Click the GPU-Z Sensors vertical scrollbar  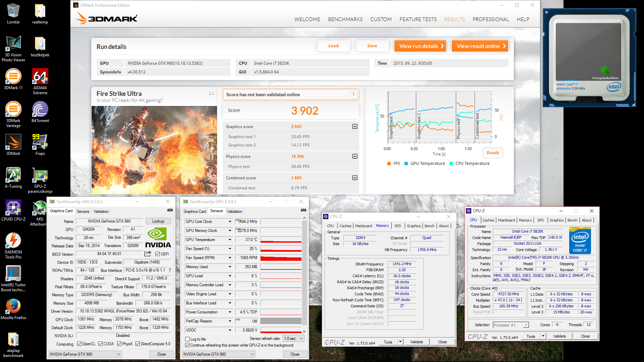pos(304,275)
